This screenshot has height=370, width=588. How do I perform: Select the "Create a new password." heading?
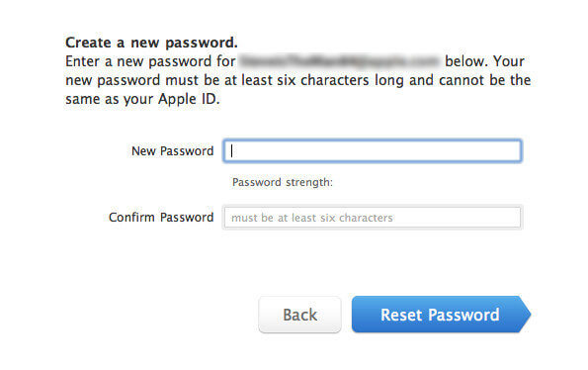(x=151, y=43)
